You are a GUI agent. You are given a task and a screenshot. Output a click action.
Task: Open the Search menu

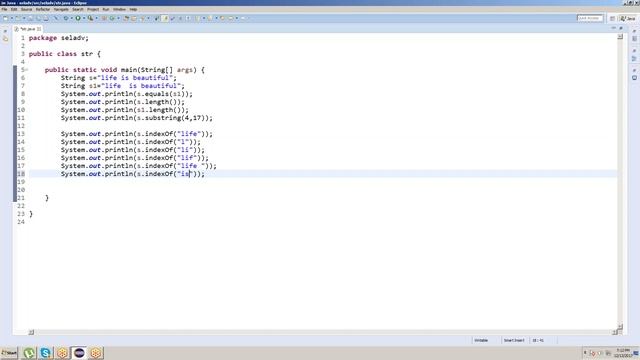78,9
